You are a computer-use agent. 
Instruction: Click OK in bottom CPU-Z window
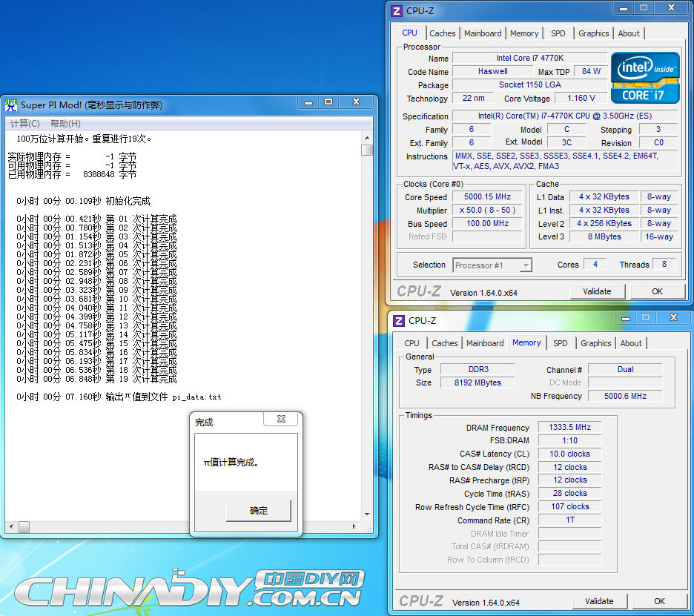[659, 601]
